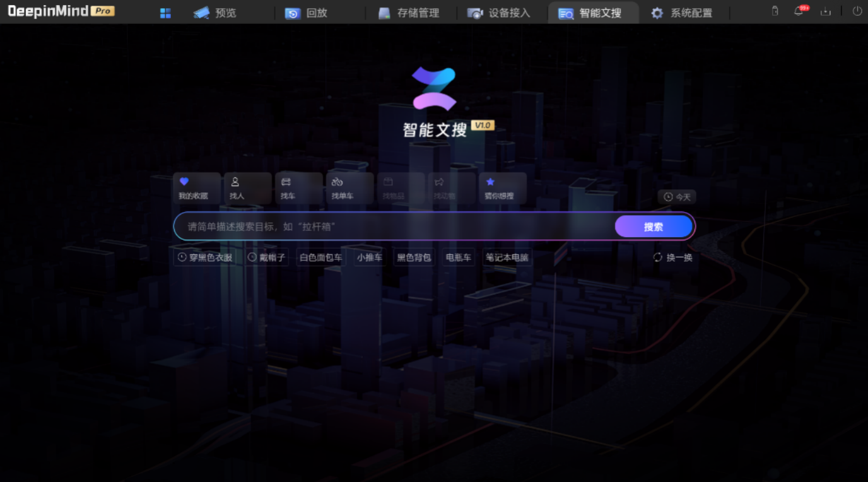Open the 存储管理 storage management tab

point(409,13)
